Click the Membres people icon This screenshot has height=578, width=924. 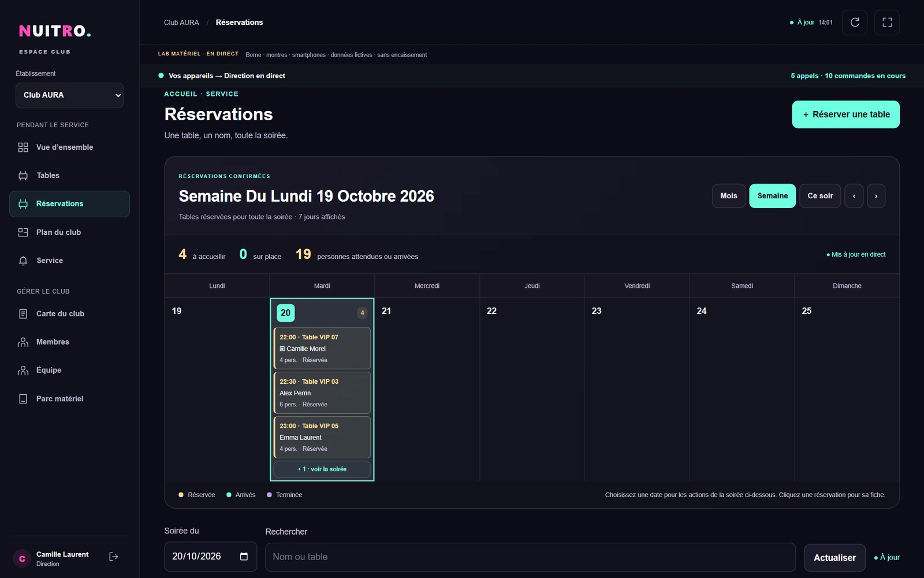pyautogui.click(x=23, y=342)
